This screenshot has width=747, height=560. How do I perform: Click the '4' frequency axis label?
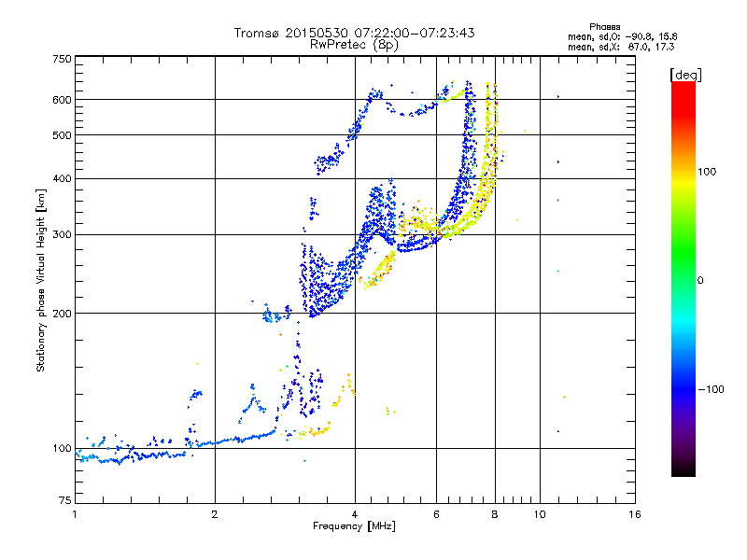coord(355,514)
